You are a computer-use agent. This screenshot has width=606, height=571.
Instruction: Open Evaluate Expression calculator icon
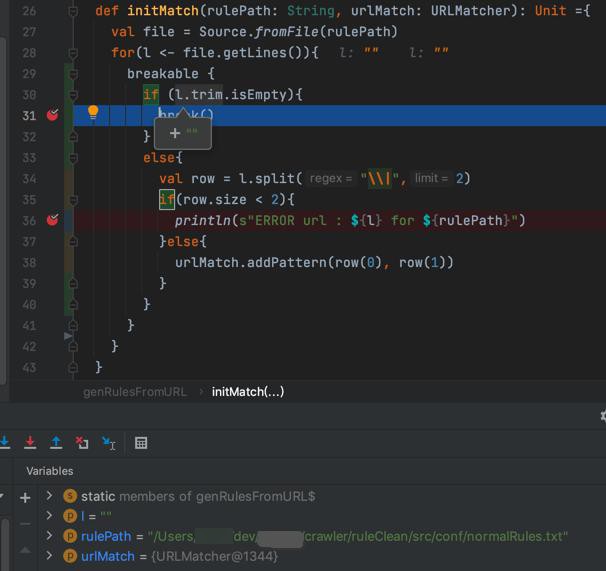tap(141, 443)
